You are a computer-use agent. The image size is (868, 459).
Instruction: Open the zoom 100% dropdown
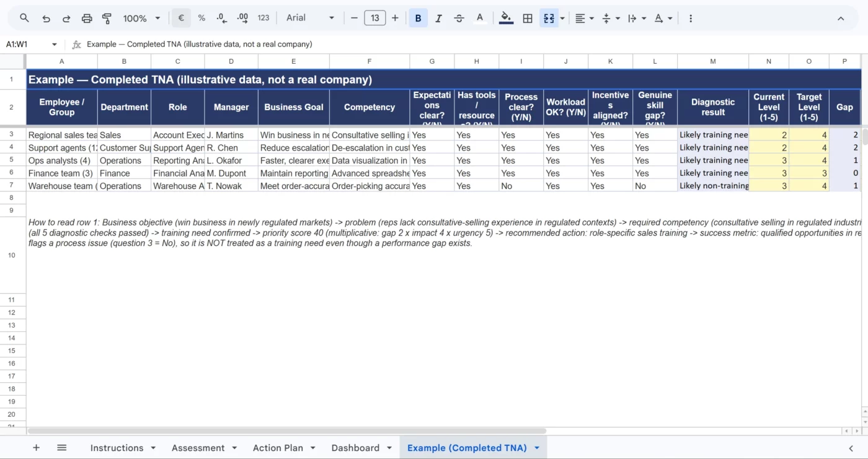(x=141, y=19)
